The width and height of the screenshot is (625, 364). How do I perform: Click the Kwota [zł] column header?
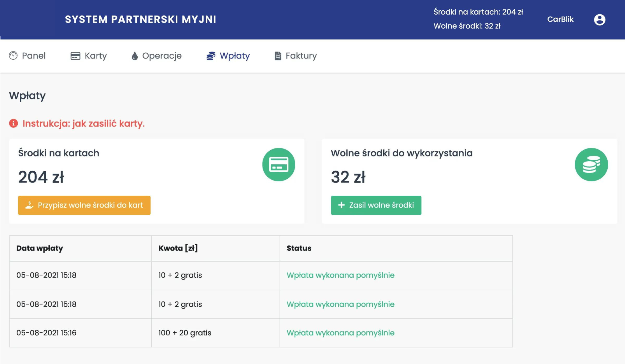point(178,248)
